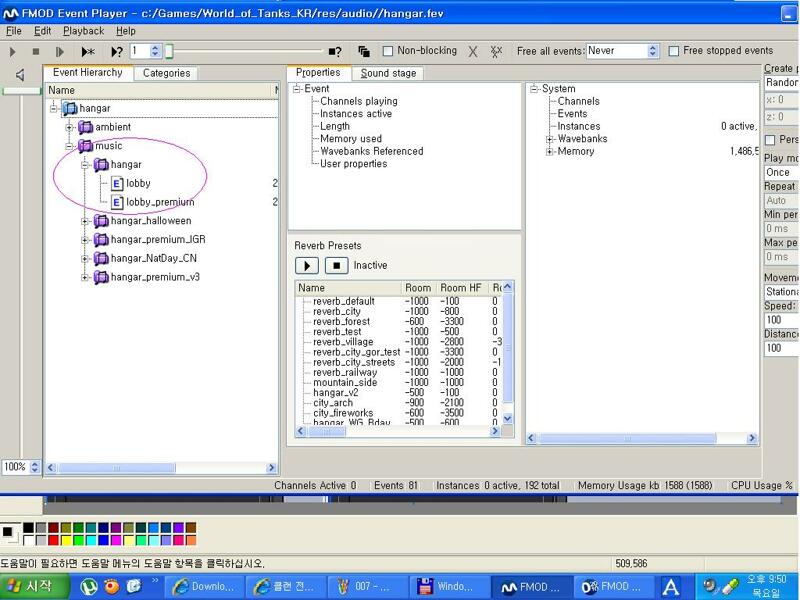Click the instance count stepper arrows
Viewport: 800px width, 600px height.
[x=155, y=51]
